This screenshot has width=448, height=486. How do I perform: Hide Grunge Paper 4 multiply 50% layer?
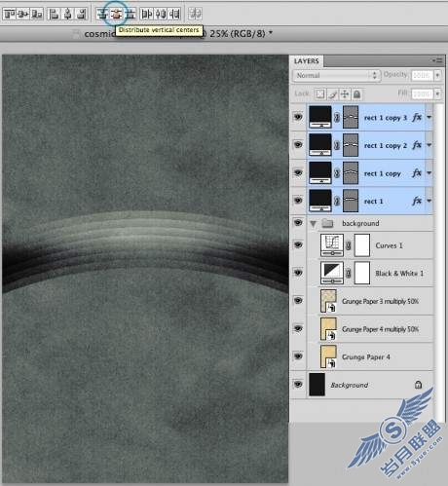[x=298, y=328]
